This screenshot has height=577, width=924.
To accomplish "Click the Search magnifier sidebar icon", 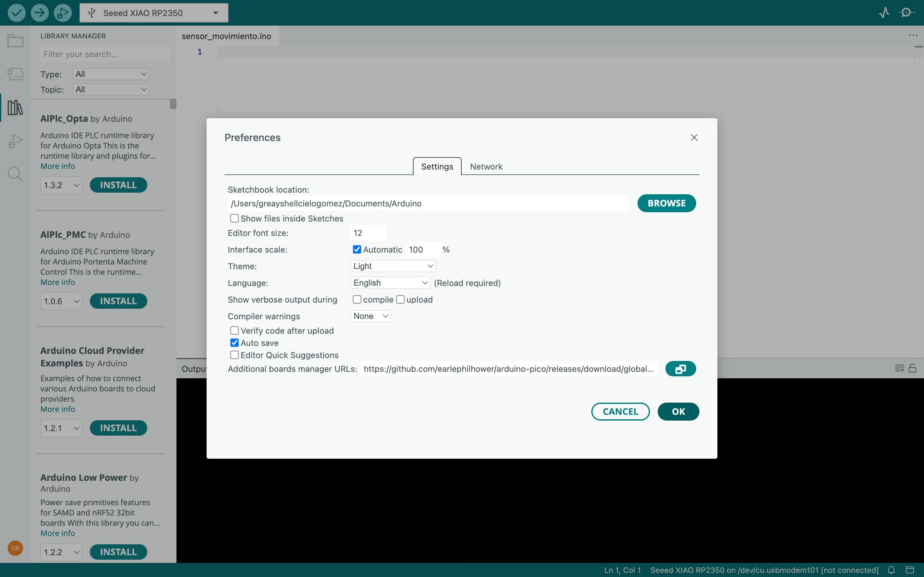I will [15, 174].
